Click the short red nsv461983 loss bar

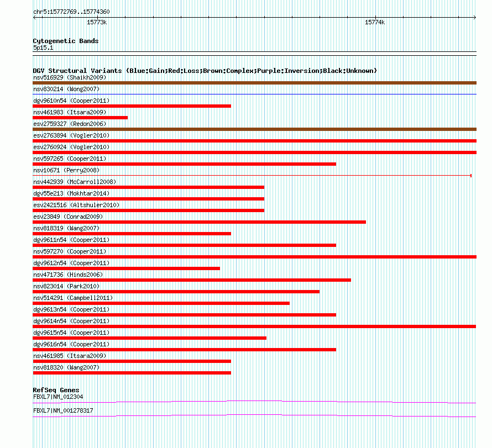[x=80, y=118]
